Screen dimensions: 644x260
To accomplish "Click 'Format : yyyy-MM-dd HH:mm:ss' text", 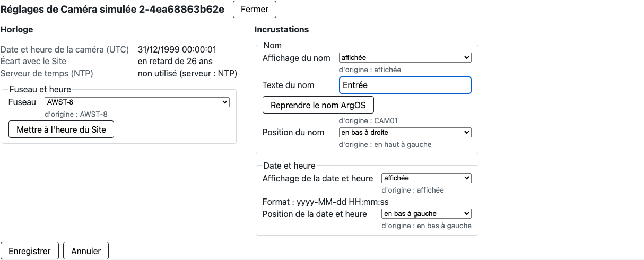I will (326, 202).
